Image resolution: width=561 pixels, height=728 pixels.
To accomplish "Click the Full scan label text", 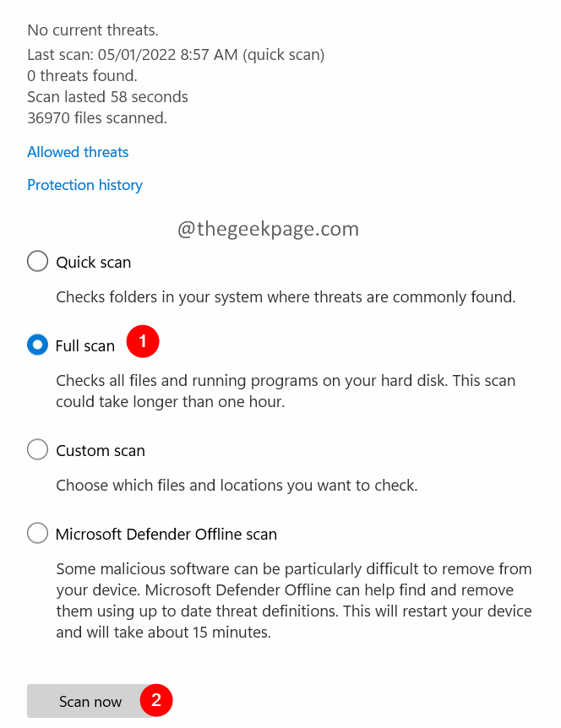I will click(x=84, y=346).
